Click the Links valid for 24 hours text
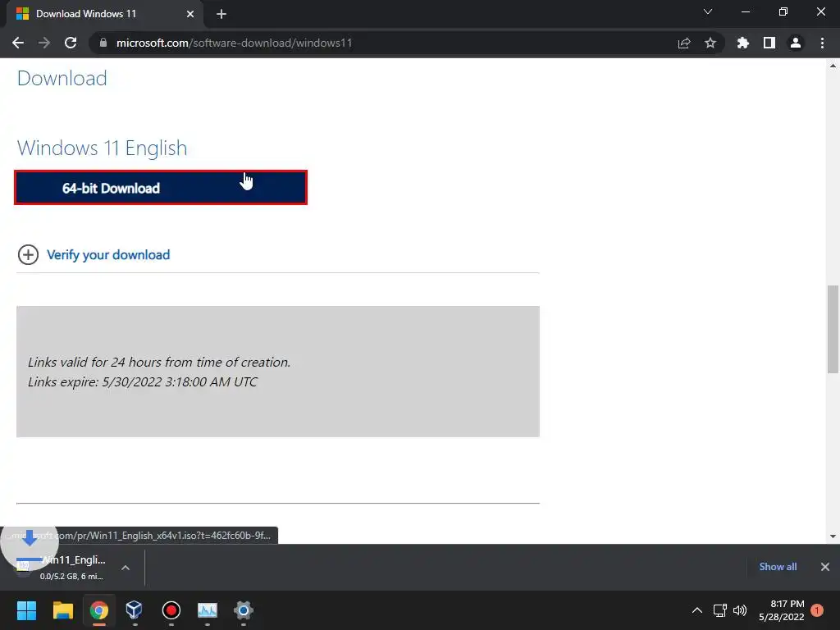The height and width of the screenshot is (630, 840). coord(159,362)
